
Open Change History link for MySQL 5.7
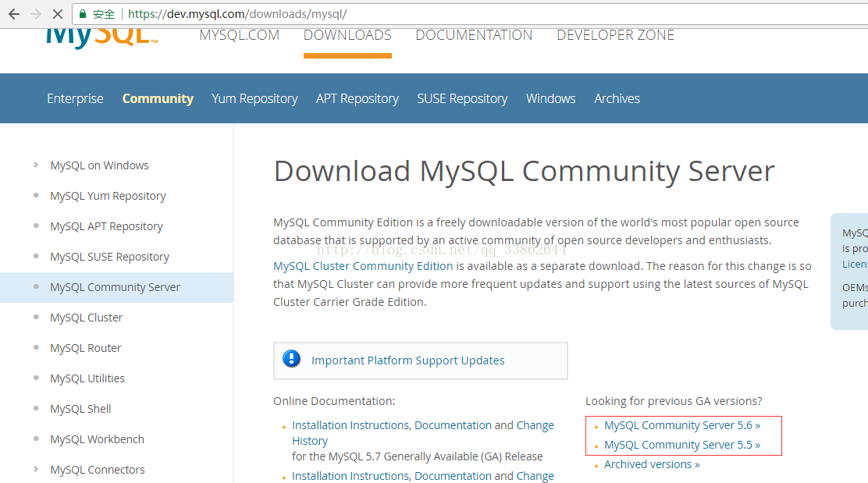tap(535, 425)
